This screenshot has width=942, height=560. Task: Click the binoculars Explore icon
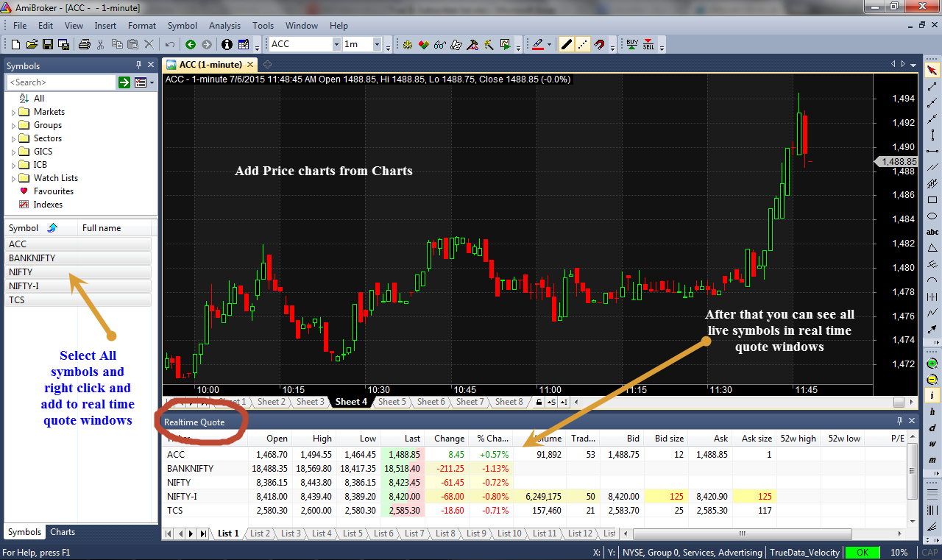439,44
